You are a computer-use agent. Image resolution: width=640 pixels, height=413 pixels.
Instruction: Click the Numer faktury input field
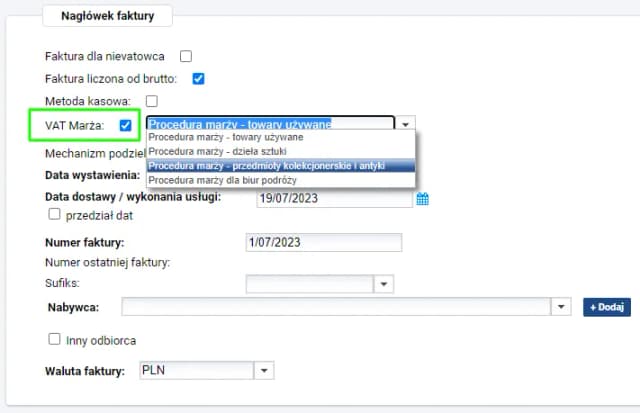323,242
